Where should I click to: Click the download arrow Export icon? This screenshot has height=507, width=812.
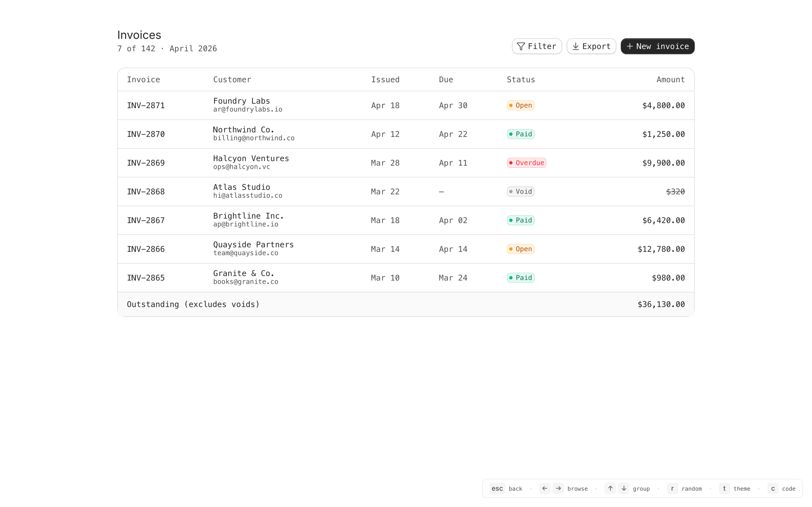[x=575, y=46]
